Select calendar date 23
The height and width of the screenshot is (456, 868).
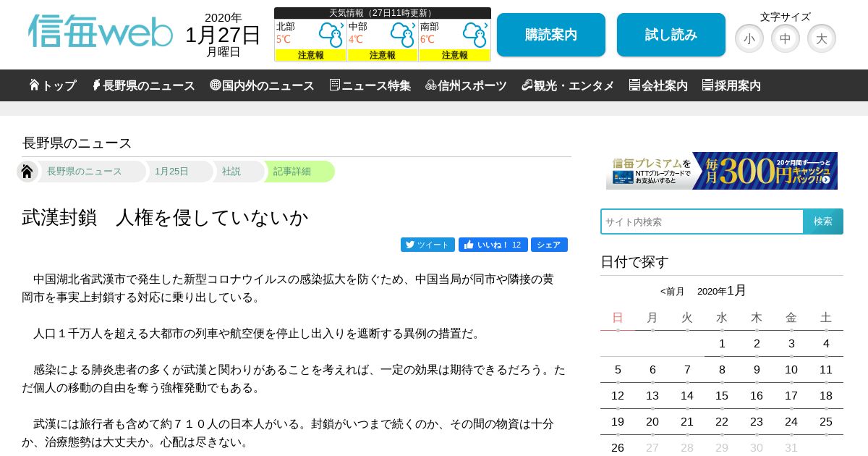coord(757,422)
